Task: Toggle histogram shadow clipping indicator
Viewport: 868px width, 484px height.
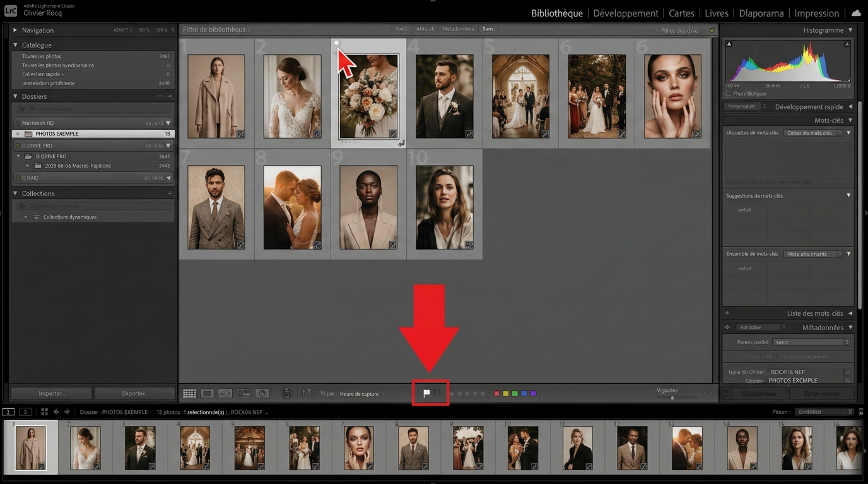Action: pyautogui.click(x=729, y=44)
